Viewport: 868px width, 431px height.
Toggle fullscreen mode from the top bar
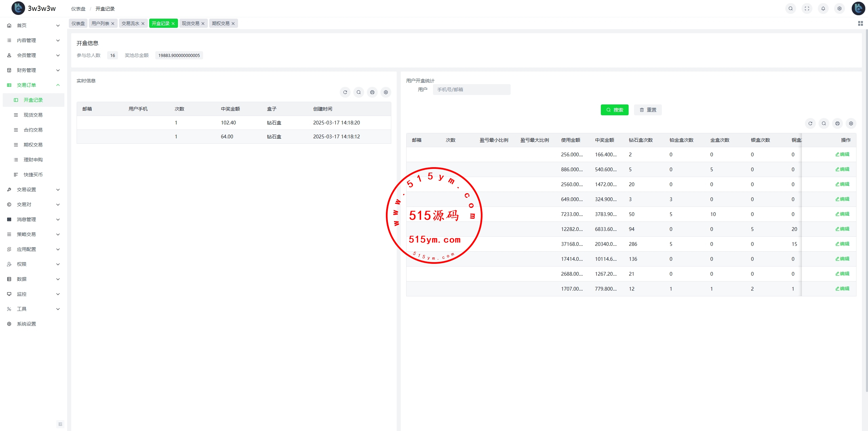807,8
